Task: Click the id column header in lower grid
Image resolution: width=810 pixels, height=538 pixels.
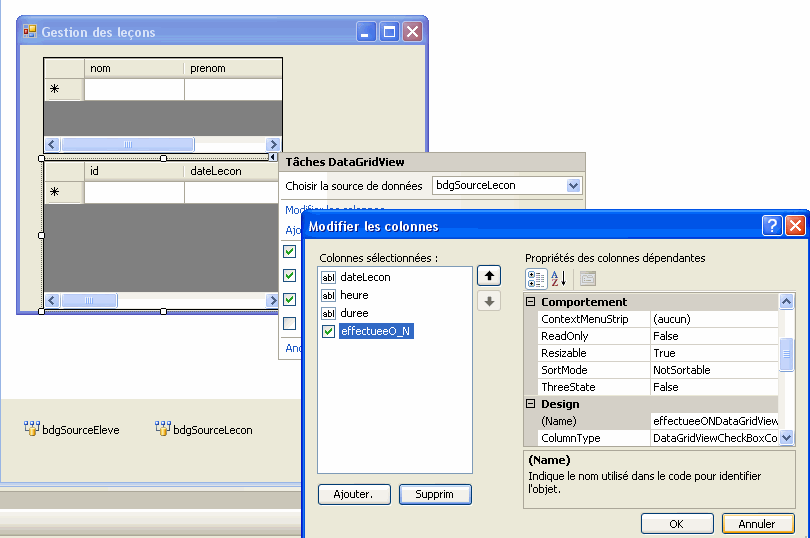Action: (x=134, y=172)
